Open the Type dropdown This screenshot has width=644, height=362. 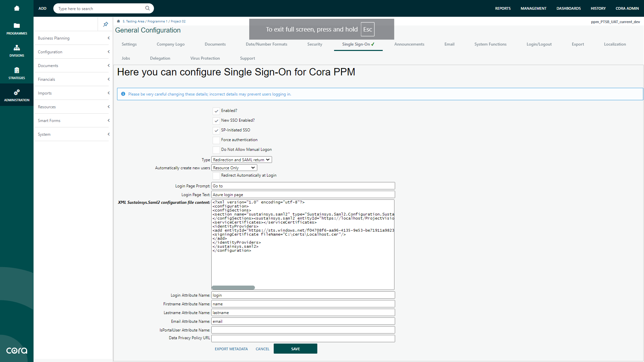(x=241, y=160)
